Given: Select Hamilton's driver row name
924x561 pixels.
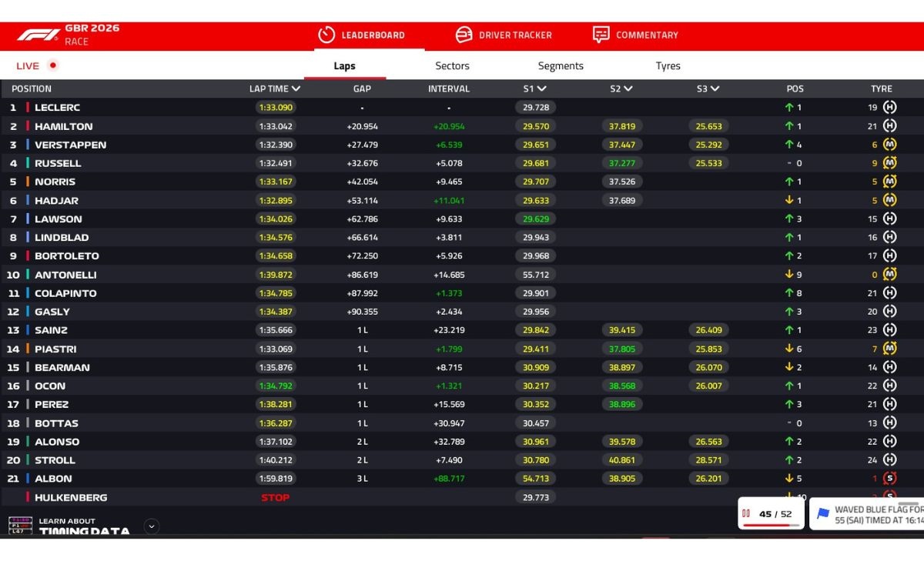Looking at the screenshot, I should pos(64,126).
